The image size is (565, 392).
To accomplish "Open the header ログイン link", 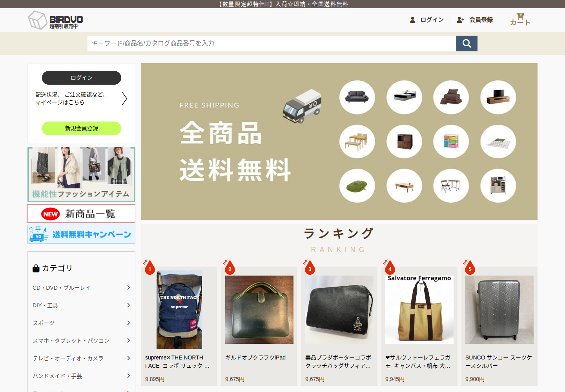I will (432, 20).
